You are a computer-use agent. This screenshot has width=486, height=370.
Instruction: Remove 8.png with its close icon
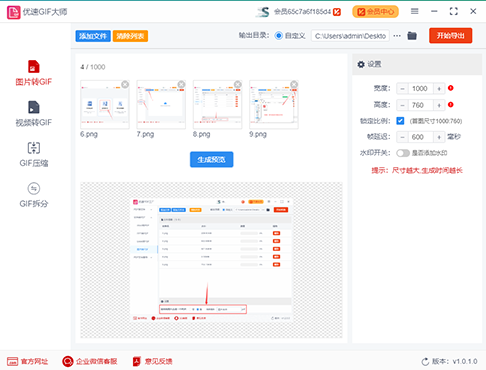click(238, 84)
